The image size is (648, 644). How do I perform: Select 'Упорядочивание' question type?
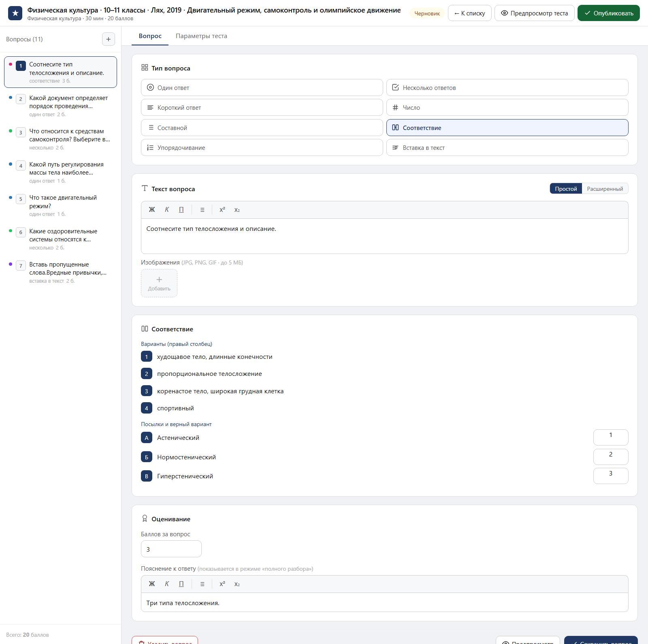click(x=262, y=147)
